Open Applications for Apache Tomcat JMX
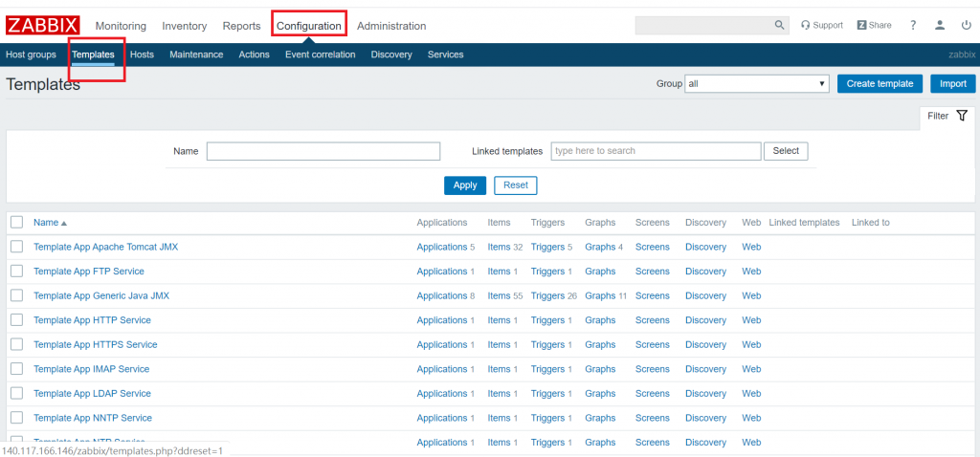This screenshot has width=980, height=457. tap(442, 247)
